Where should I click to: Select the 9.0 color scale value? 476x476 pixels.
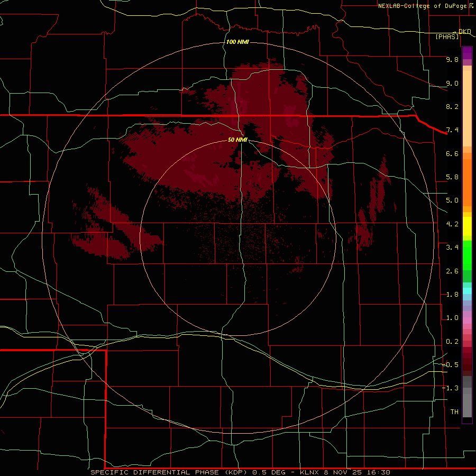(452, 83)
